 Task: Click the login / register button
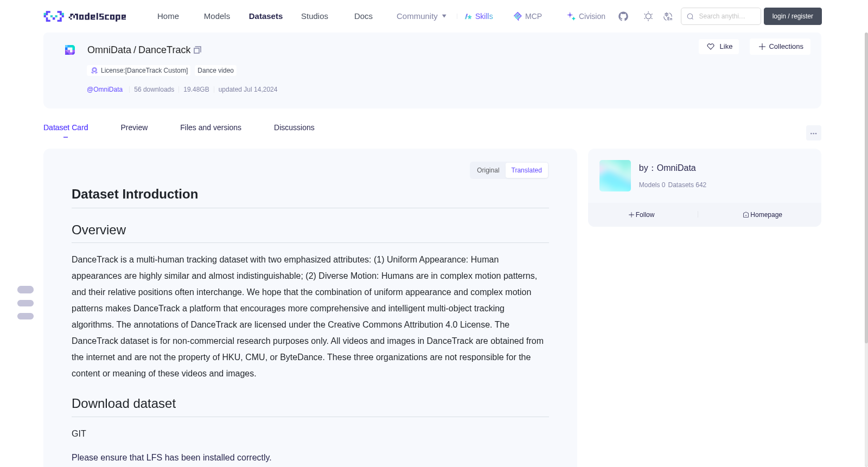[x=793, y=16]
